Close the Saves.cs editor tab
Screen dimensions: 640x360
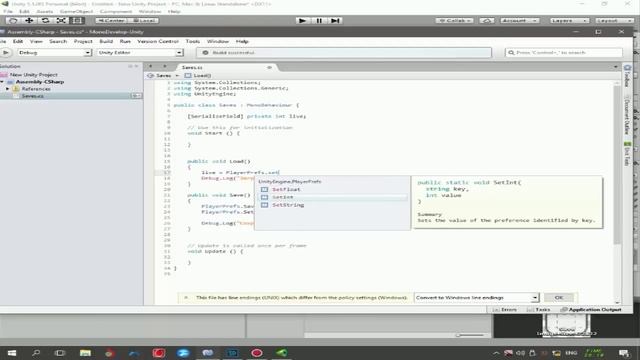coord(269,67)
